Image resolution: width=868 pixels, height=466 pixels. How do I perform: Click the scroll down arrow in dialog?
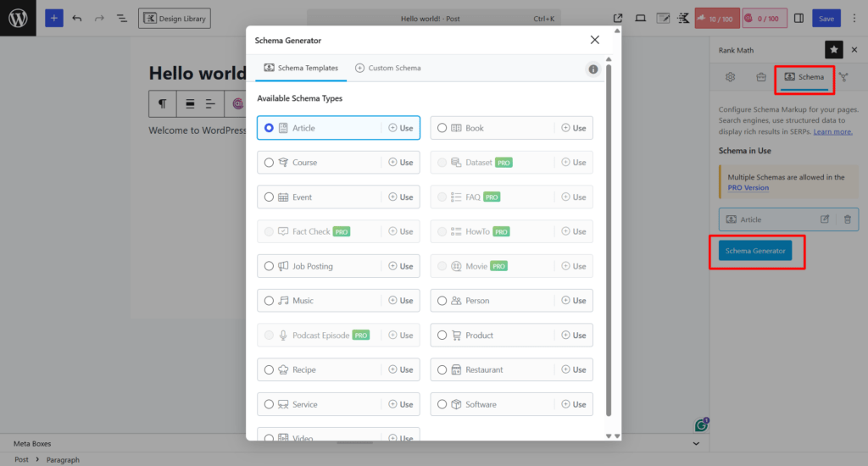tap(609, 436)
